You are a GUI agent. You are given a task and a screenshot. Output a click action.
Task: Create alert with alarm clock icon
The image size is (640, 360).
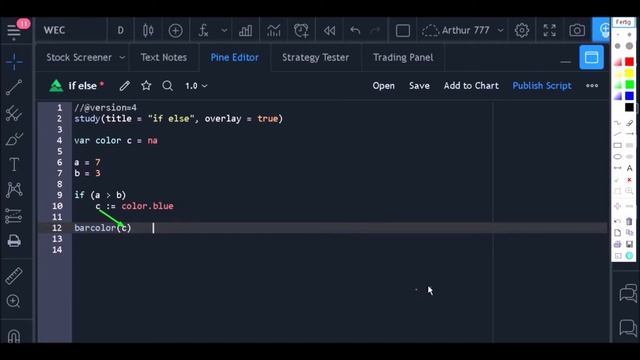pos(301,31)
